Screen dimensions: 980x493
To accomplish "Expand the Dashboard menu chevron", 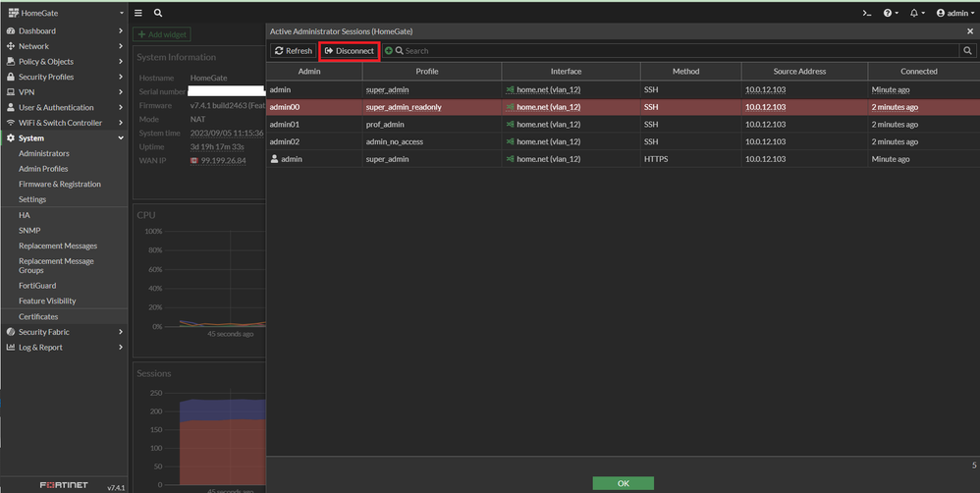I will click(x=121, y=30).
